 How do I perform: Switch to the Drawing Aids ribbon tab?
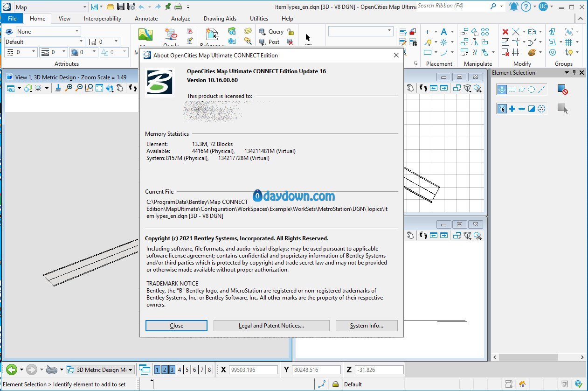pyautogui.click(x=220, y=19)
